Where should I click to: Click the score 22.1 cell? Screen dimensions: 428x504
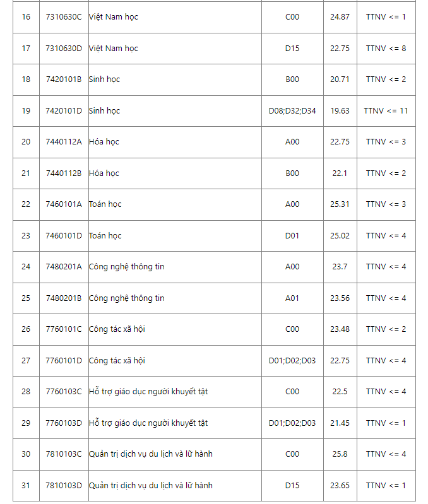pos(340,173)
